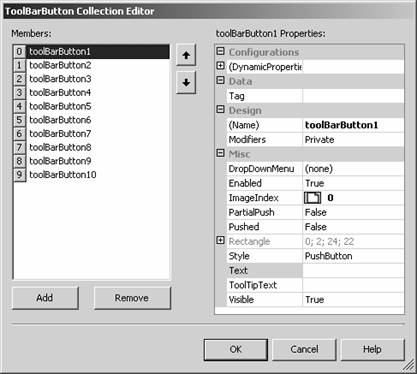This screenshot has width=417, height=374.
Task: Select toolBarButton3 in Members list
Action: [98, 79]
